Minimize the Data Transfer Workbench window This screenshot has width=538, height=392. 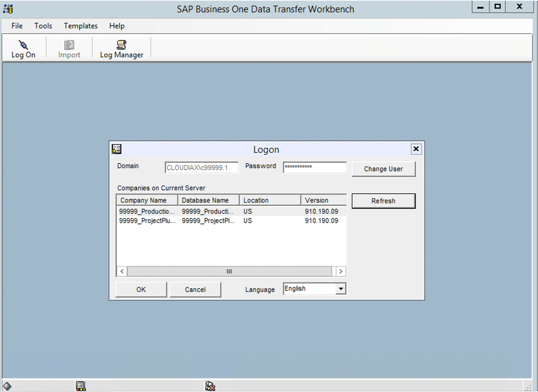pyautogui.click(x=480, y=7)
